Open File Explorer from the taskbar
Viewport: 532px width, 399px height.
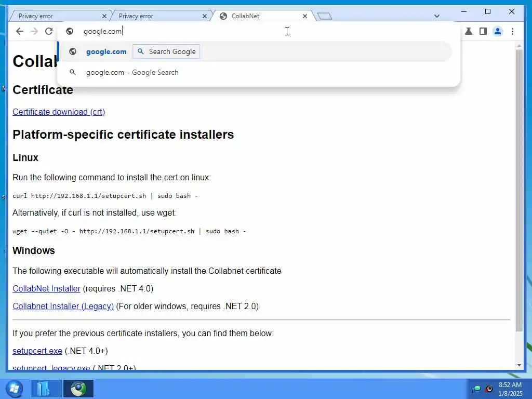(x=45, y=389)
